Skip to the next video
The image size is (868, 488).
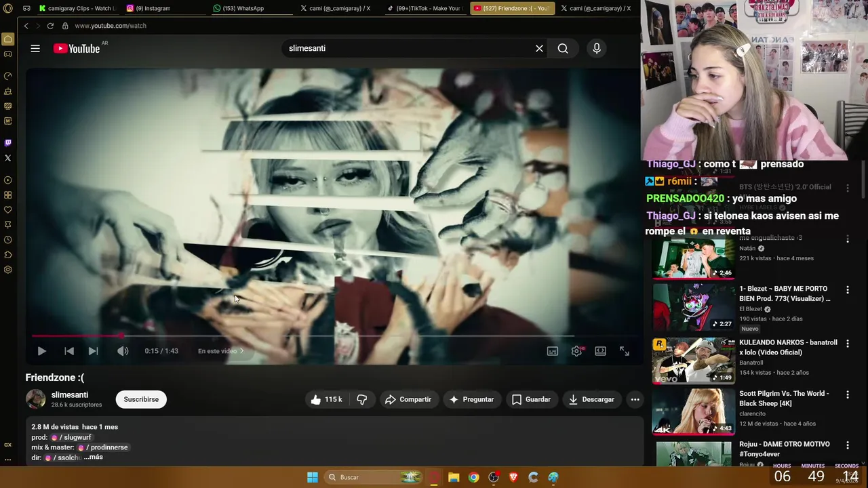tap(93, 351)
